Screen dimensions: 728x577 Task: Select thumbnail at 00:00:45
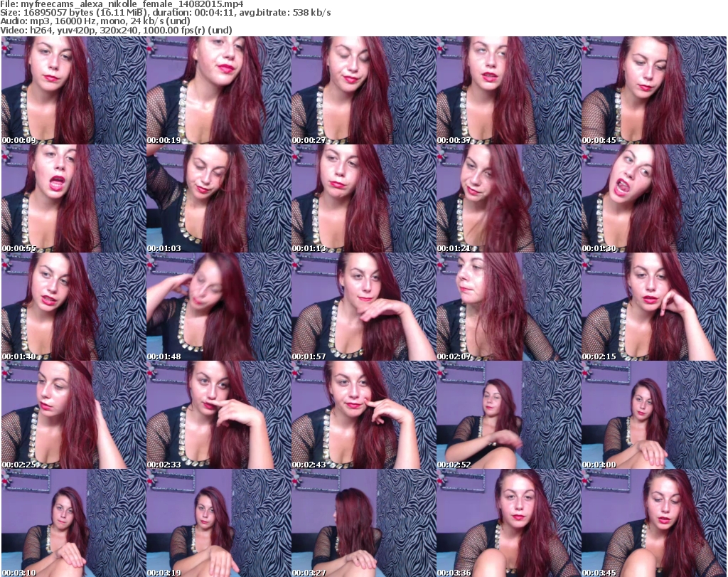pos(654,90)
